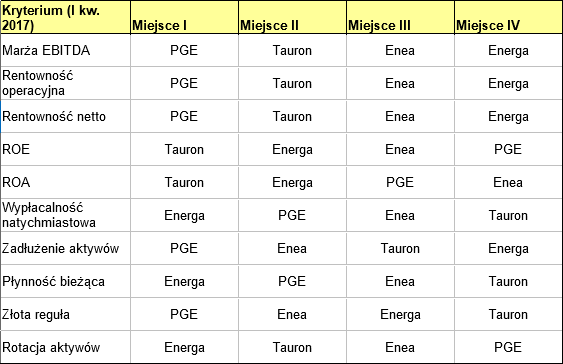Select the Złota reguła cell

point(65,314)
